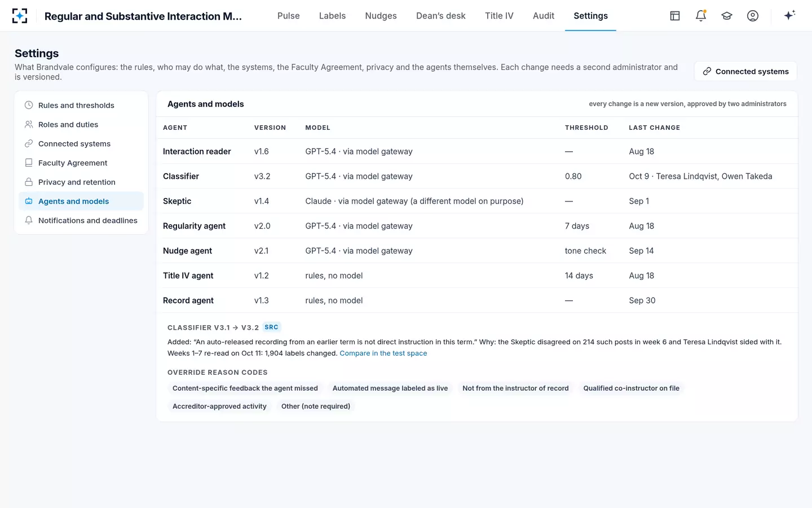Viewport: 812px width, 508px height.
Task: Go to the Nudges tab
Action: 381,16
